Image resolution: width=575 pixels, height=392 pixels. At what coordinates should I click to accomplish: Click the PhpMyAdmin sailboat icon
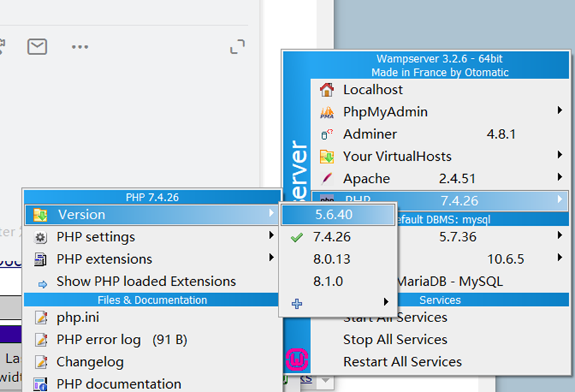tap(327, 112)
